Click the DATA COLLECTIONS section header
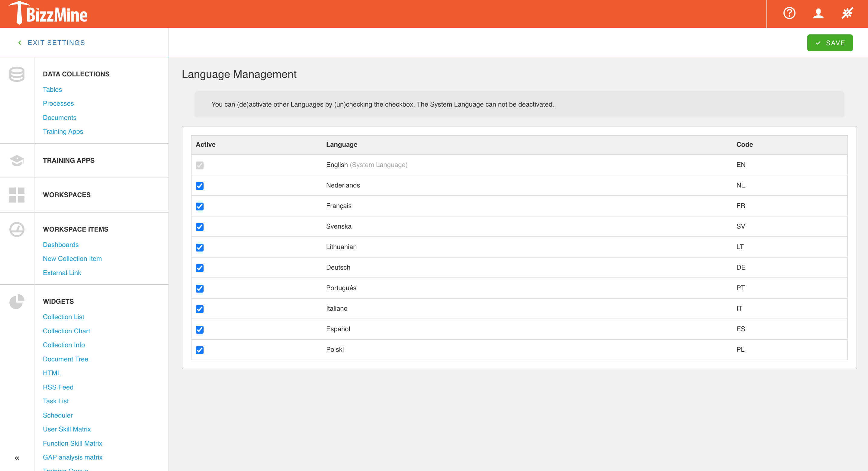The height and width of the screenshot is (471, 868). pyautogui.click(x=76, y=74)
